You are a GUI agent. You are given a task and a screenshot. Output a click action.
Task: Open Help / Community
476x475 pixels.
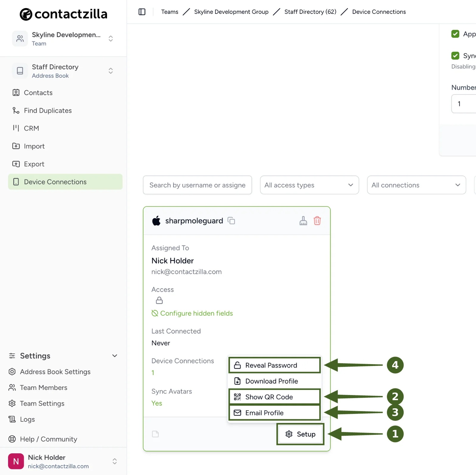[x=43, y=439]
